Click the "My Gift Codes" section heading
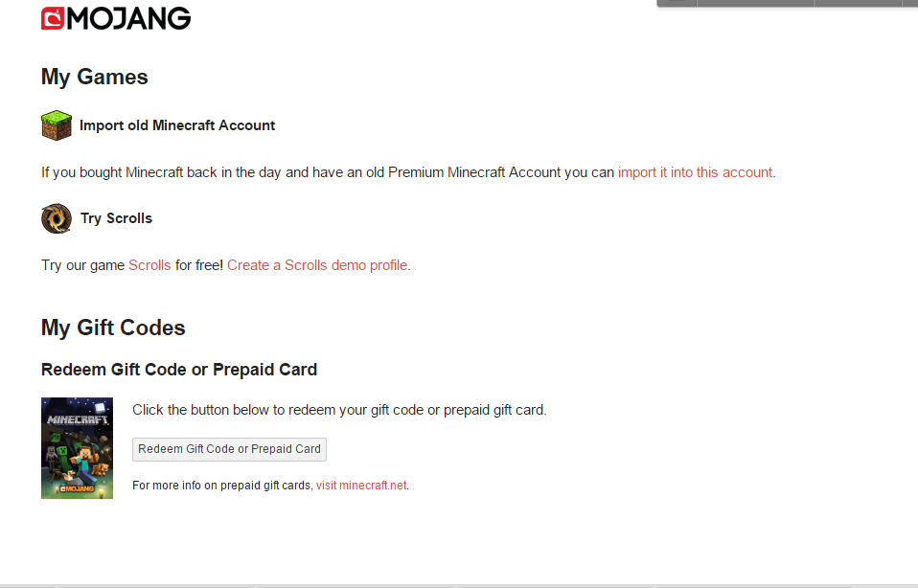 pyautogui.click(x=113, y=328)
